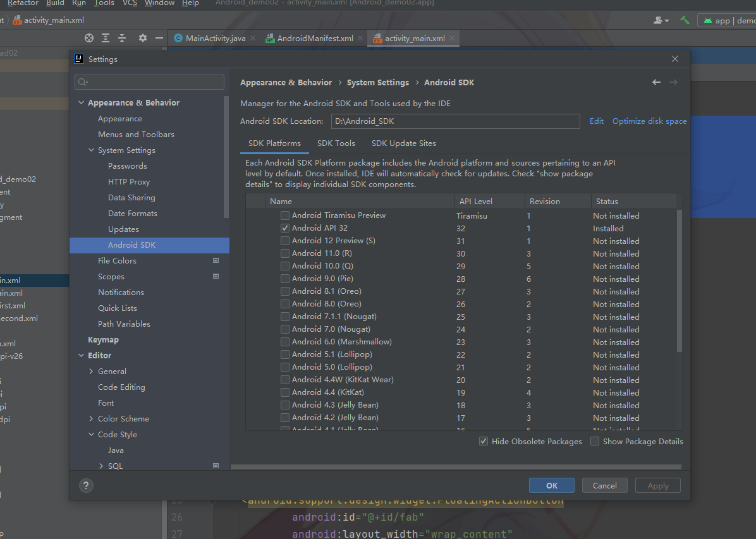Close the Settings dialog
This screenshot has width=756, height=539.
pos(675,59)
